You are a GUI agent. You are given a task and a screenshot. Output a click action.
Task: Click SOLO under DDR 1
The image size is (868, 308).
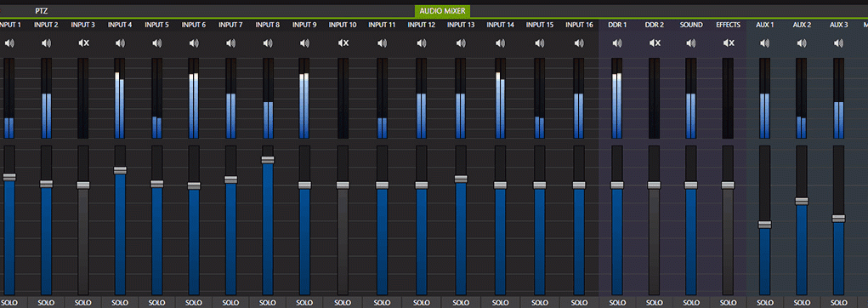617,302
